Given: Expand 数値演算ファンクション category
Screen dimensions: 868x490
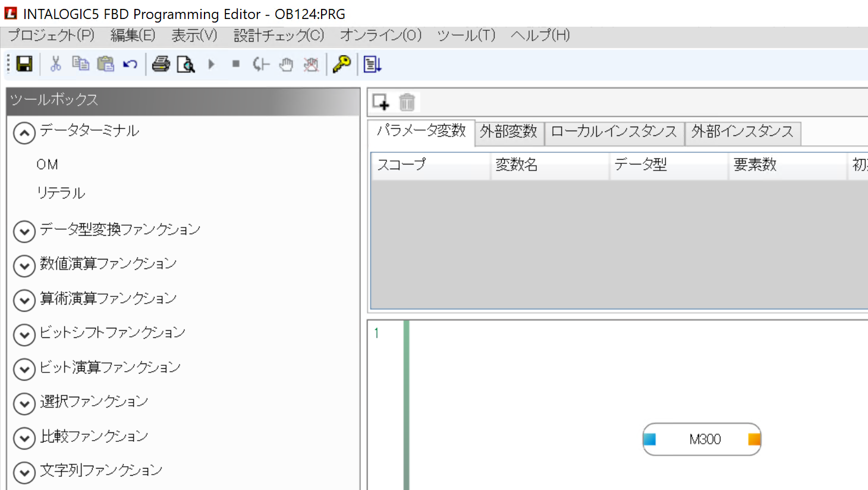Looking at the screenshot, I should click(24, 265).
